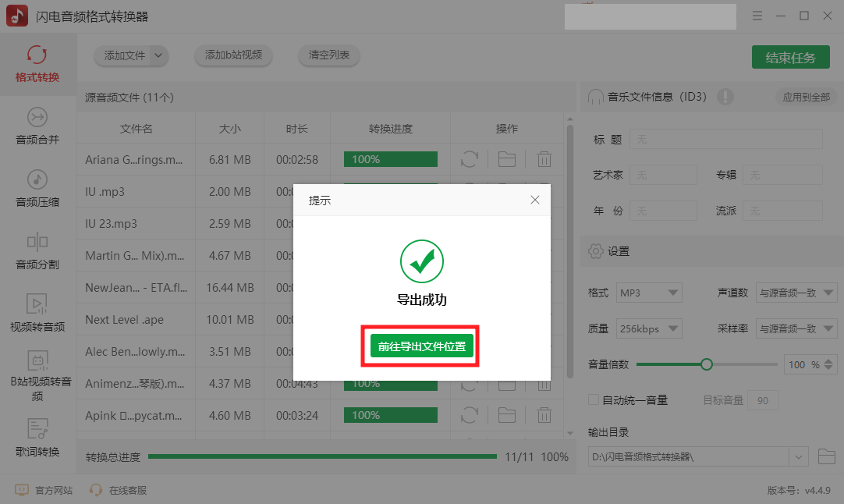The width and height of the screenshot is (844, 504).
Task: Expand the 添加文件 dropdown arrow
Action: [158, 55]
